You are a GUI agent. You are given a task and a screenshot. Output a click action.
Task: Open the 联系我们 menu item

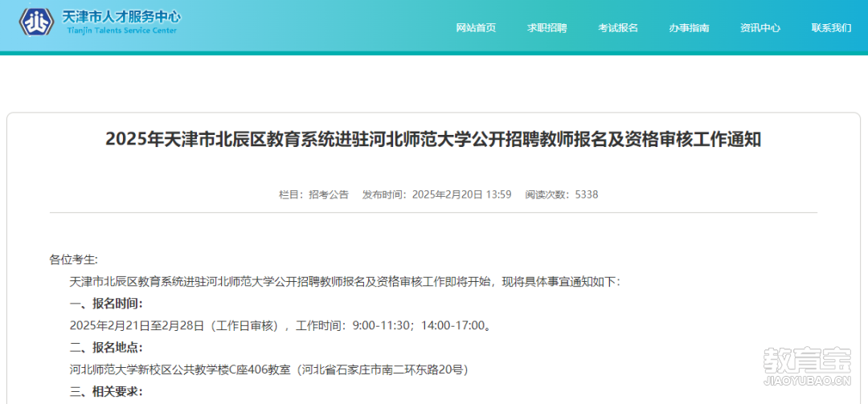[x=831, y=28]
